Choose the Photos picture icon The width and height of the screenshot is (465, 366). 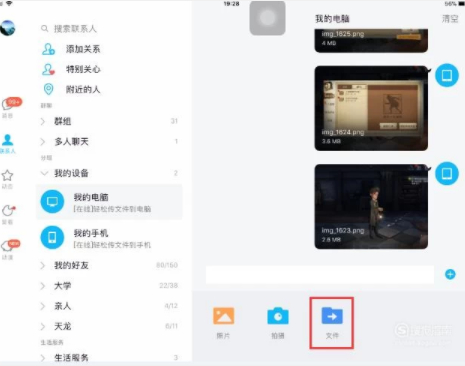(223, 316)
